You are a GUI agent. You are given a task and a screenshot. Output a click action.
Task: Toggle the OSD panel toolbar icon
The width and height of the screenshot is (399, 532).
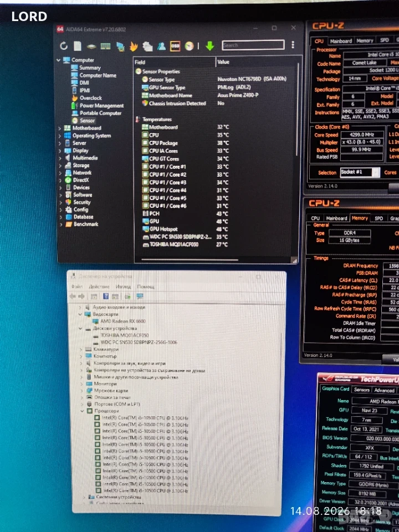click(x=175, y=46)
